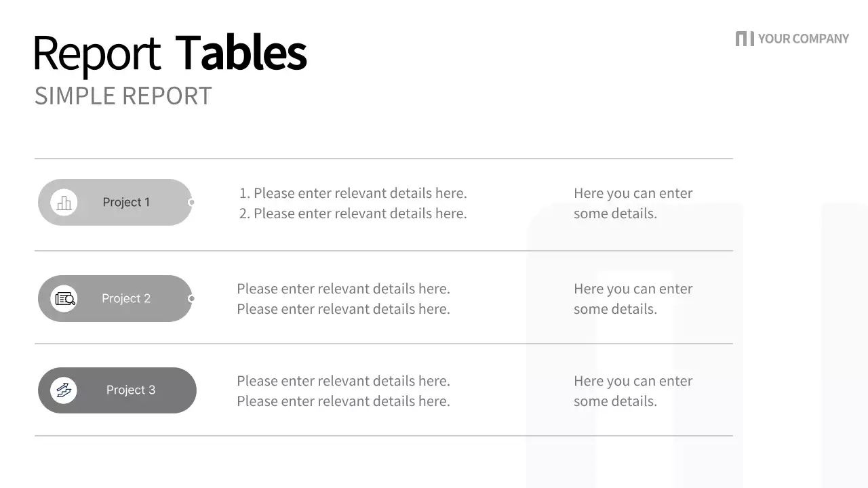
Task: Select the "Report Tables" title text
Action: coord(170,53)
